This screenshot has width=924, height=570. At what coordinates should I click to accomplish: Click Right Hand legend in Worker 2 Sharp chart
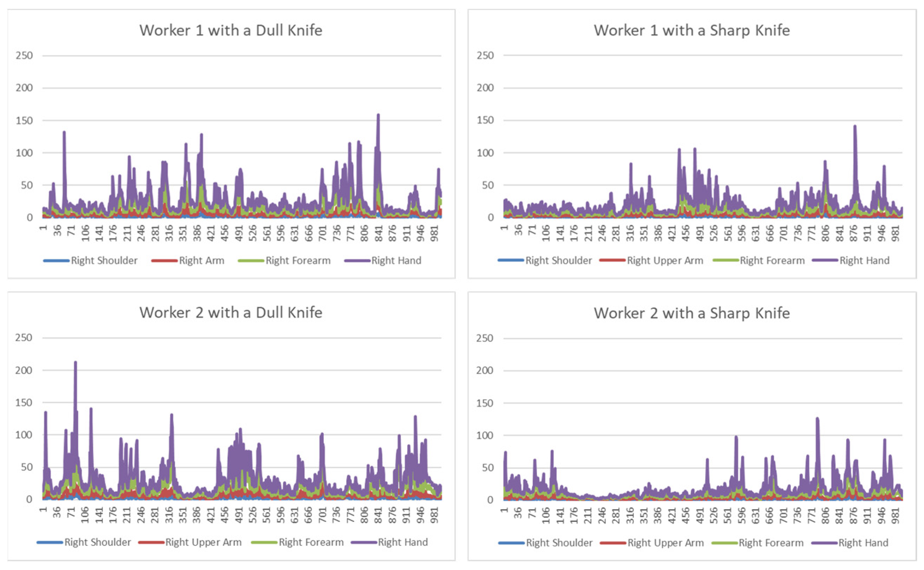(x=863, y=543)
